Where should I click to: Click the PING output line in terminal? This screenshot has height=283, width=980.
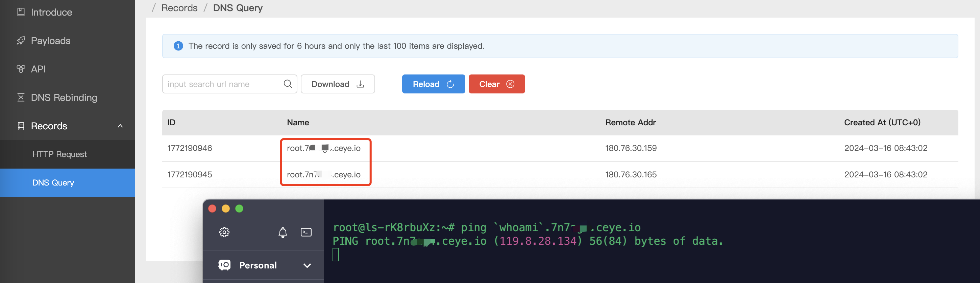(x=528, y=241)
